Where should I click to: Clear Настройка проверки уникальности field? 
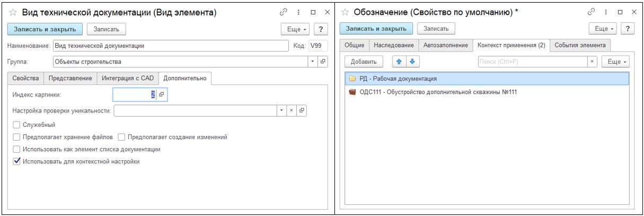[290, 110]
